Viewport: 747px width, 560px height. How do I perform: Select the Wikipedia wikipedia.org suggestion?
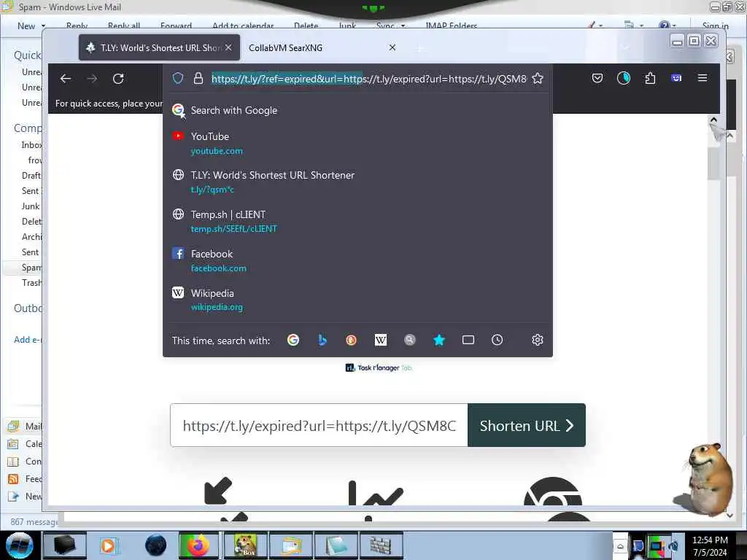[x=357, y=300]
